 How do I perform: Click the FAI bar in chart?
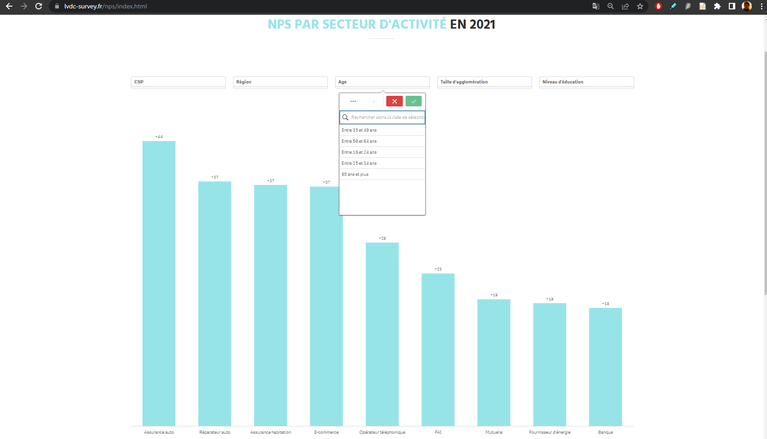pos(438,349)
